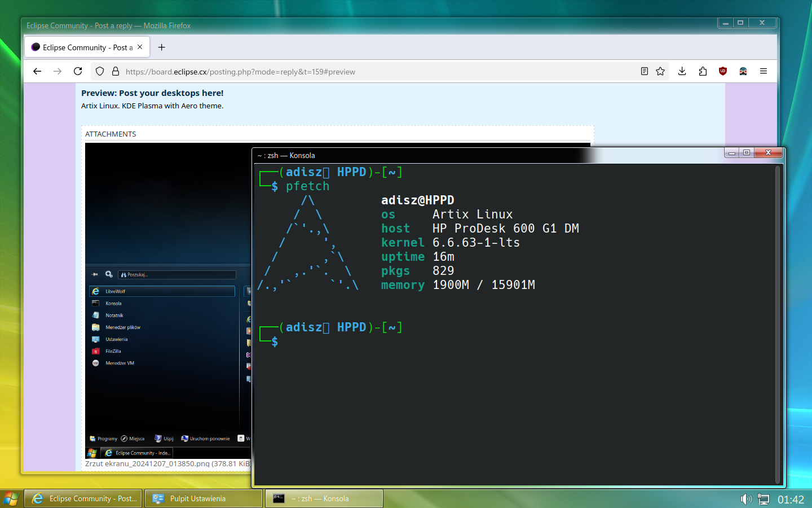Image resolution: width=812 pixels, height=508 pixels.
Task: Open the extensions puzzle icon
Action: tap(703, 71)
